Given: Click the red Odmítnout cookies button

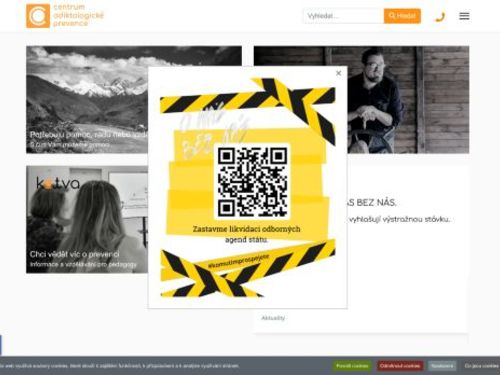Looking at the screenshot, I should coord(400,366).
